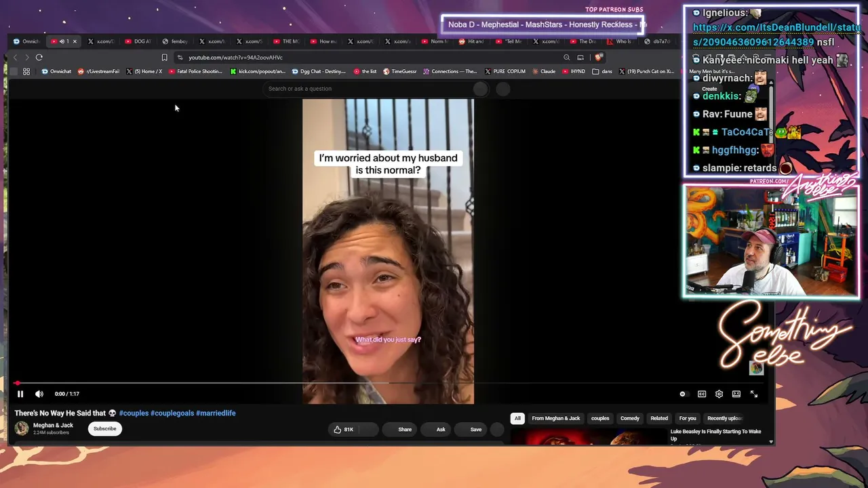Screen dimensions: 868x488
Task: Subscribe to Meghan & Jack
Action: click(105, 428)
